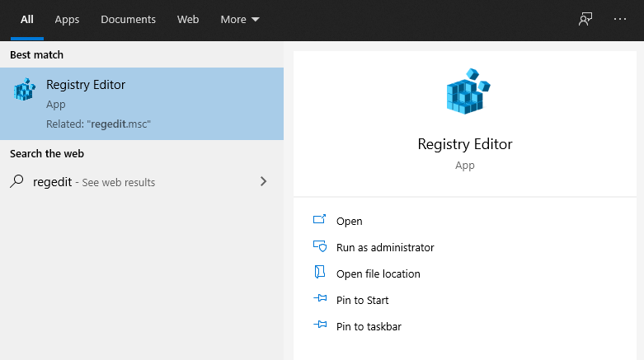The height and width of the screenshot is (360, 644).
Task: Click the feedback person icon
Action: click(x=585, y=19)
